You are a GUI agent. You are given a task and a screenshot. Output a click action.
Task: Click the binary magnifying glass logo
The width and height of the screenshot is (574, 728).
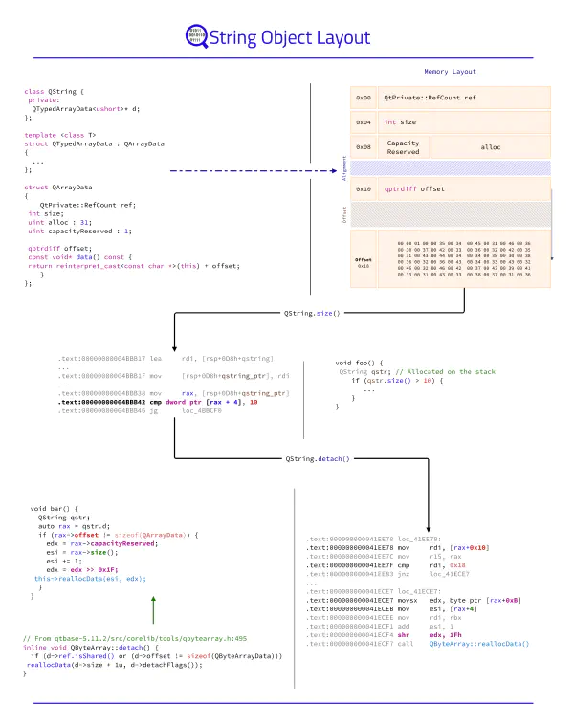(194, 37)
